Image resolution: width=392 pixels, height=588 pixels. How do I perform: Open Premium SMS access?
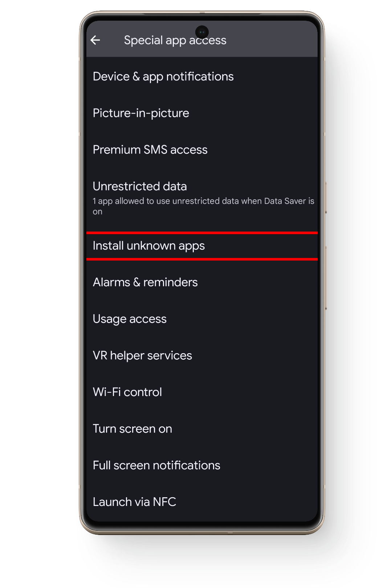tap(150, 150)
